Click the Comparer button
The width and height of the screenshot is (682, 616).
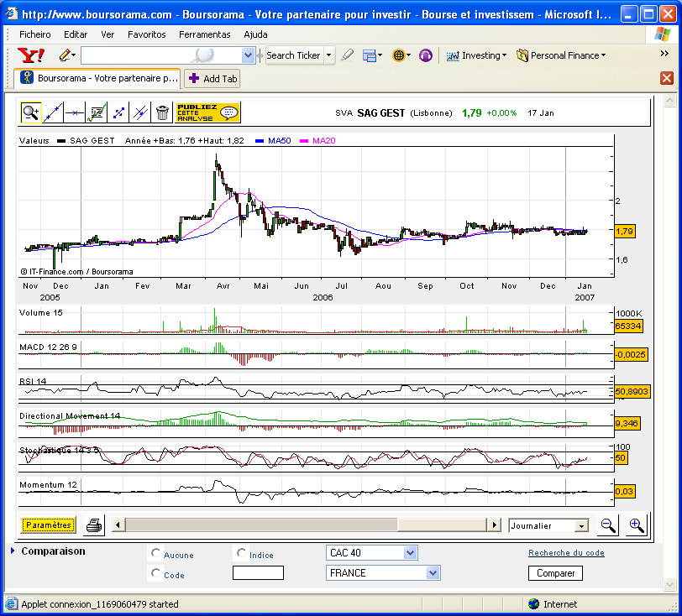click(x=555, y=573)
